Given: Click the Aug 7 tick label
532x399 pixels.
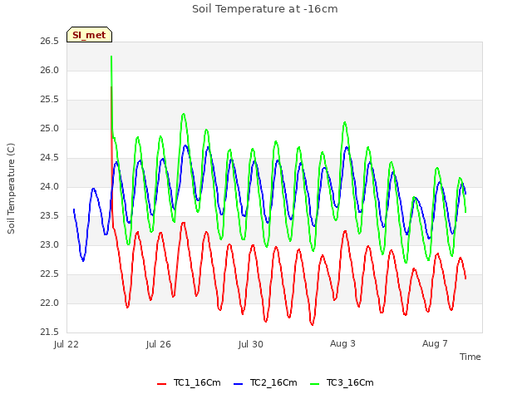Looking at the screenshot, I should [x=435, y=343].
